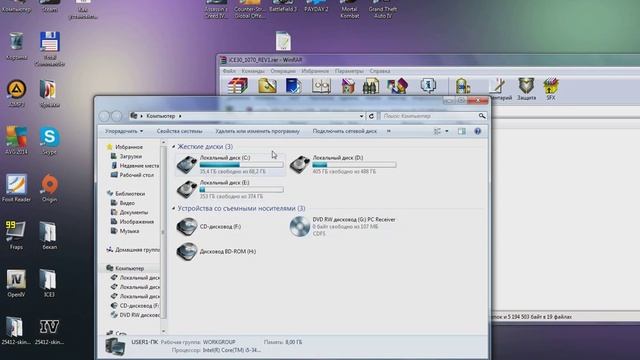Select the Battlefield 3 desktop shortcut

click(283, 6)
